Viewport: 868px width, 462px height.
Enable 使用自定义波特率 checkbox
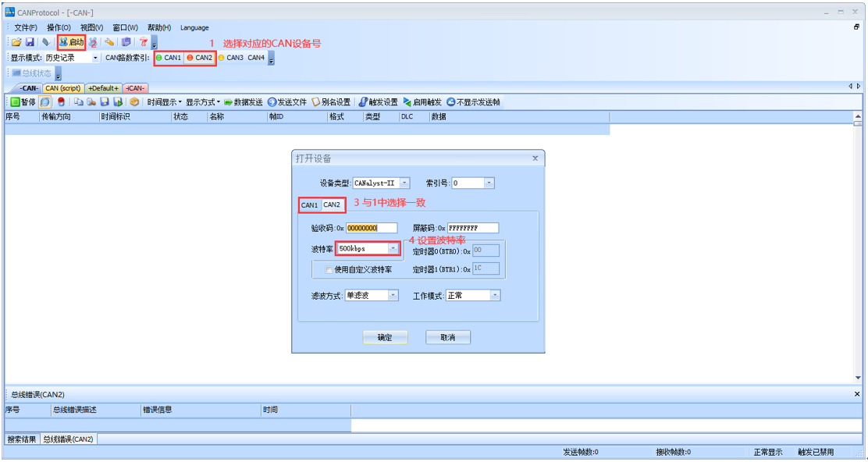329,270
